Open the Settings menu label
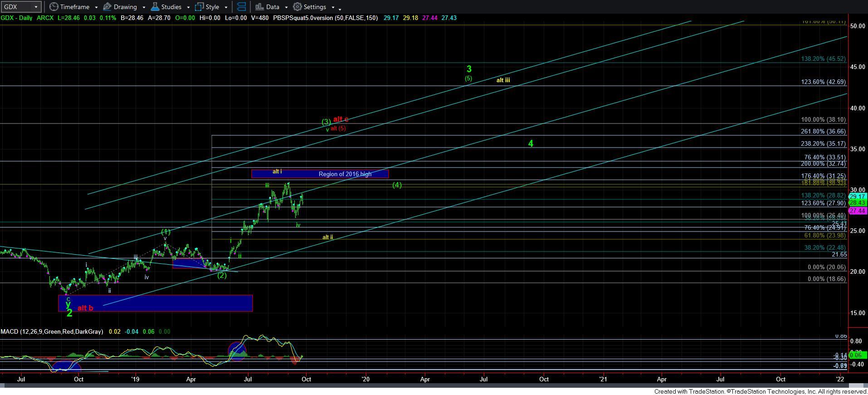This screenshot has width=868, height=395. 315,7
